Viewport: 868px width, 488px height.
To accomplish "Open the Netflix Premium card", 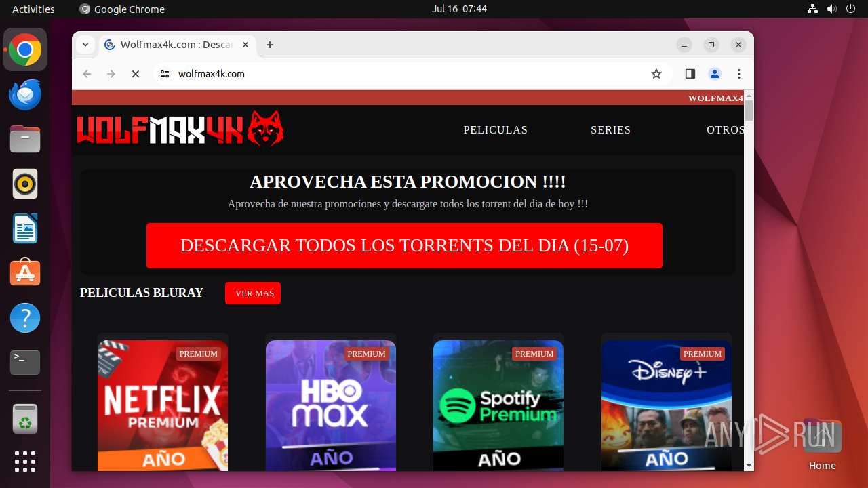I will click(x=163, y=405).
